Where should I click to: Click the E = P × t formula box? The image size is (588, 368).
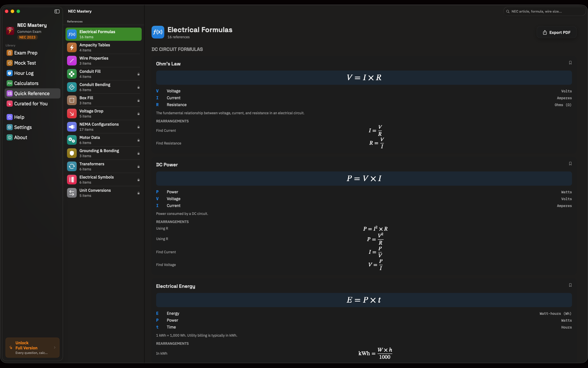point(364,300)
